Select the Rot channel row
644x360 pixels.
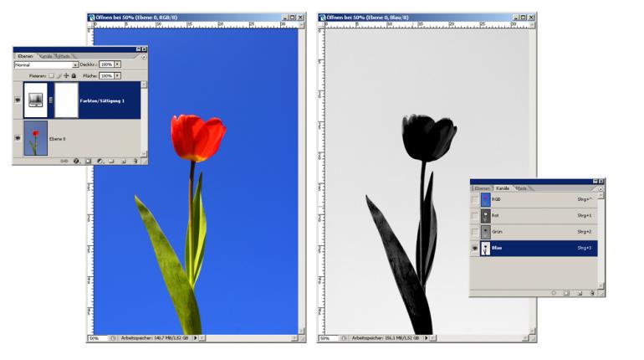tap(534, 216)
